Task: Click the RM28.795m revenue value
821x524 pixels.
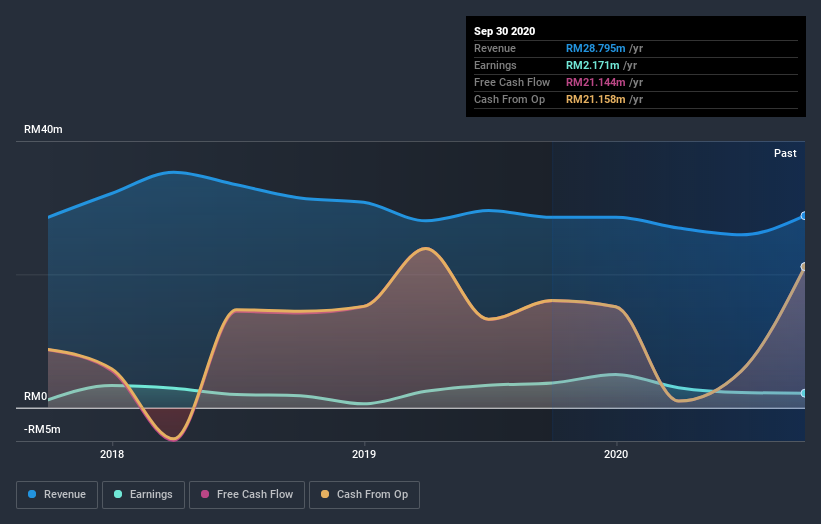Action: point(595,48)
